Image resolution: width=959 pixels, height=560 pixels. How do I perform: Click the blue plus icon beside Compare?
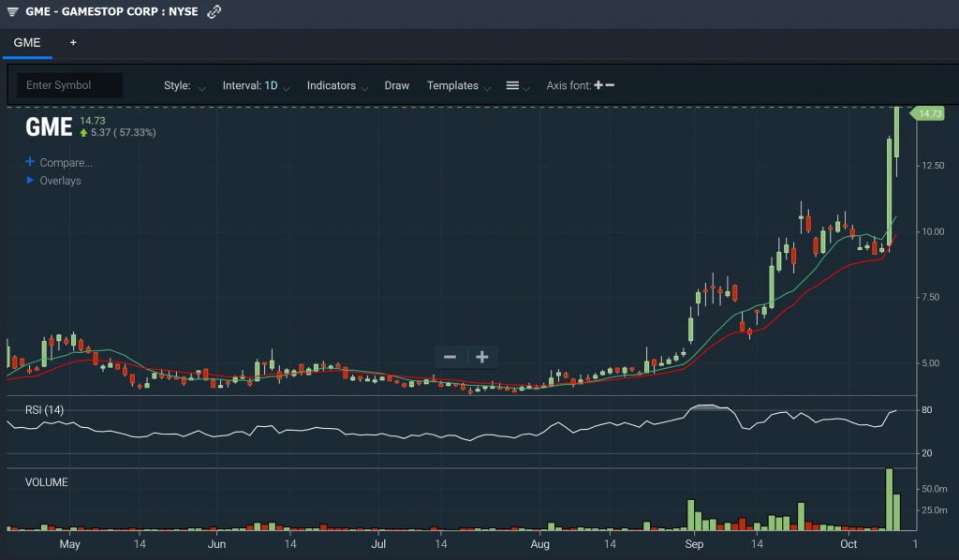30,162
